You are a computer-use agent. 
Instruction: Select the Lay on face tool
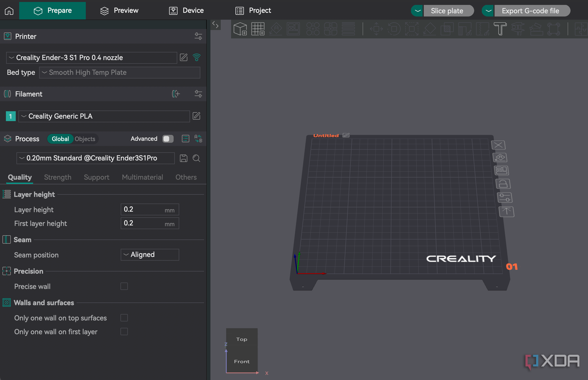[x=429, y=29]
